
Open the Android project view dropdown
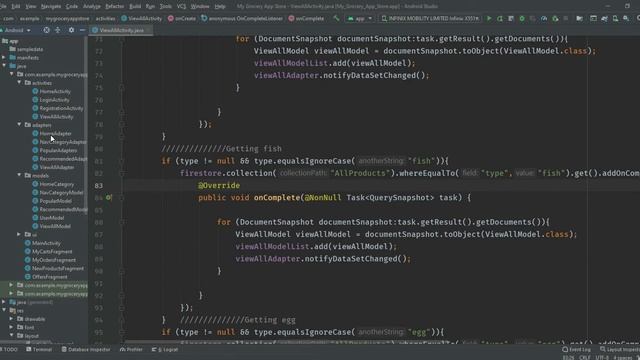tap(16, 30)
